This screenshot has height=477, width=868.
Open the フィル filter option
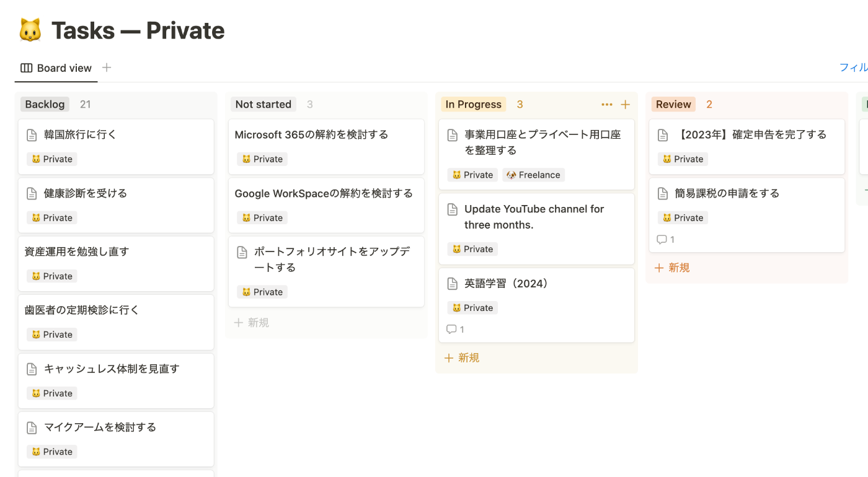(x=853, y=68)
